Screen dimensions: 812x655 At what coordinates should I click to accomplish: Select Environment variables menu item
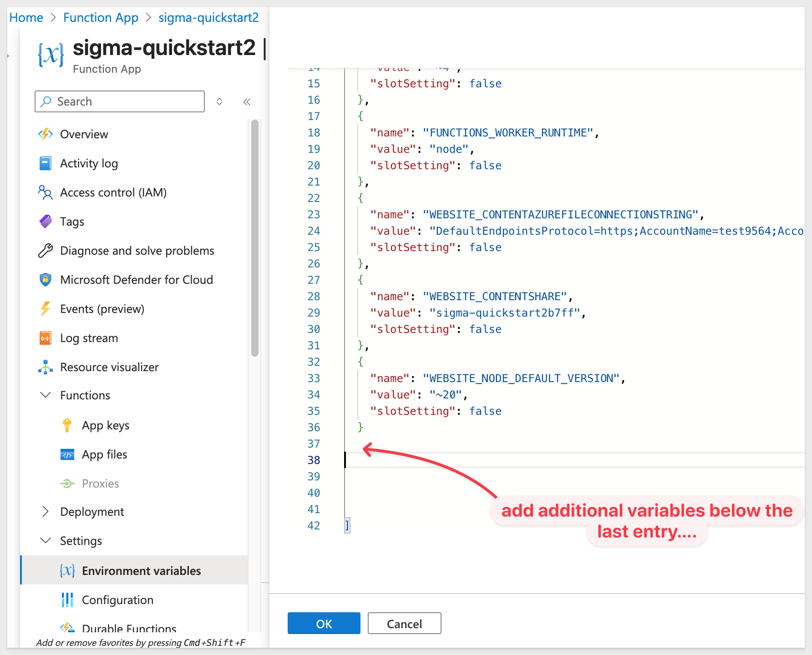tap(134, 571)
